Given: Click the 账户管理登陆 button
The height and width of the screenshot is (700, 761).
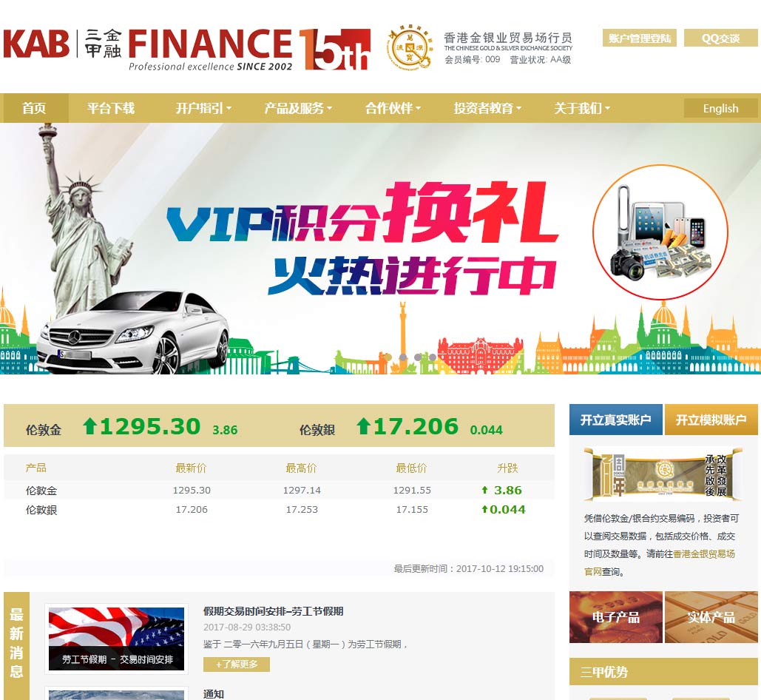Looking at the screenshot, I should coord(640,38).
